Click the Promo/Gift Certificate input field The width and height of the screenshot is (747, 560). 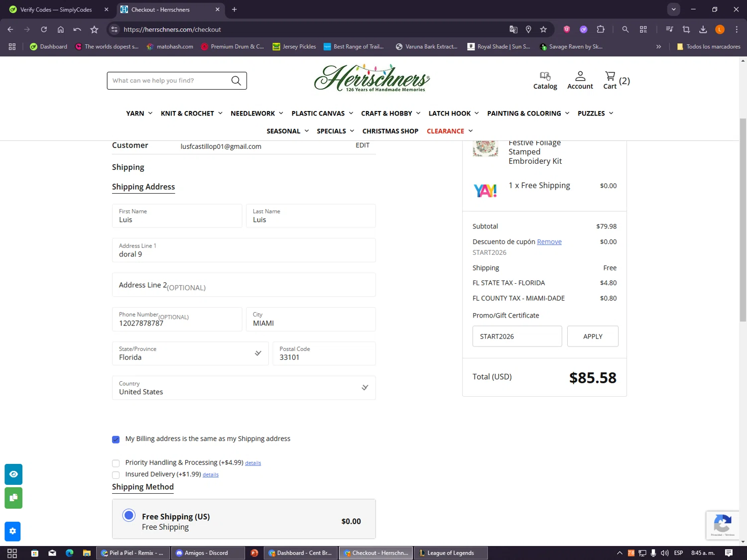[x=517, y=336]
